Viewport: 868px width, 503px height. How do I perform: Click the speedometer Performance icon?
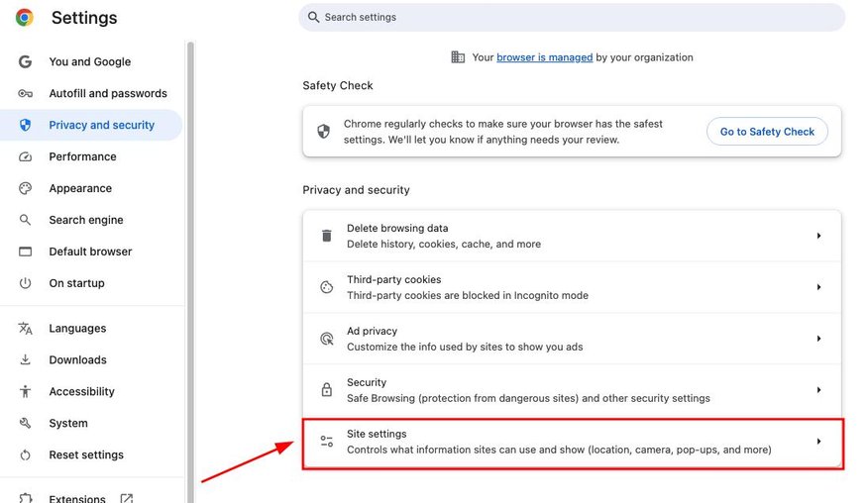[25, 156]
